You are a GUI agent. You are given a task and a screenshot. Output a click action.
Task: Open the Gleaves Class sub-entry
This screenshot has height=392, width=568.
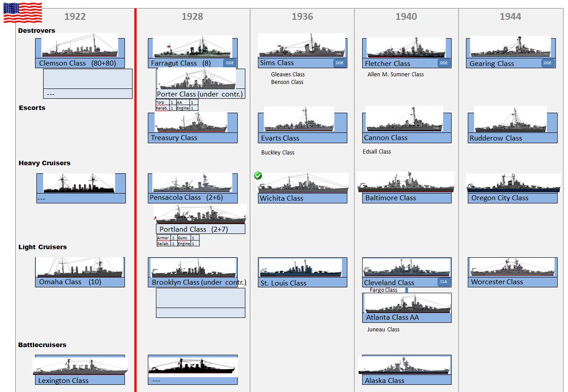point(288,75)
